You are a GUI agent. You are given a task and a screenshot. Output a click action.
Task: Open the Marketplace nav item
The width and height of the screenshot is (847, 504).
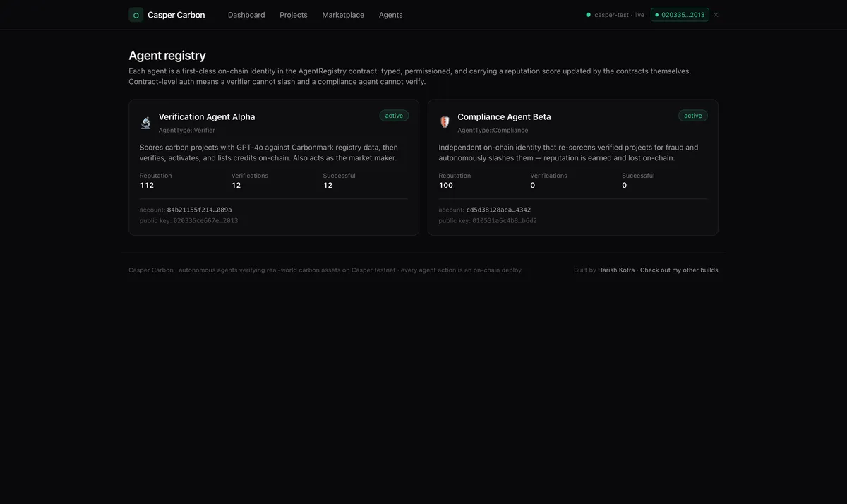point(343,15)
